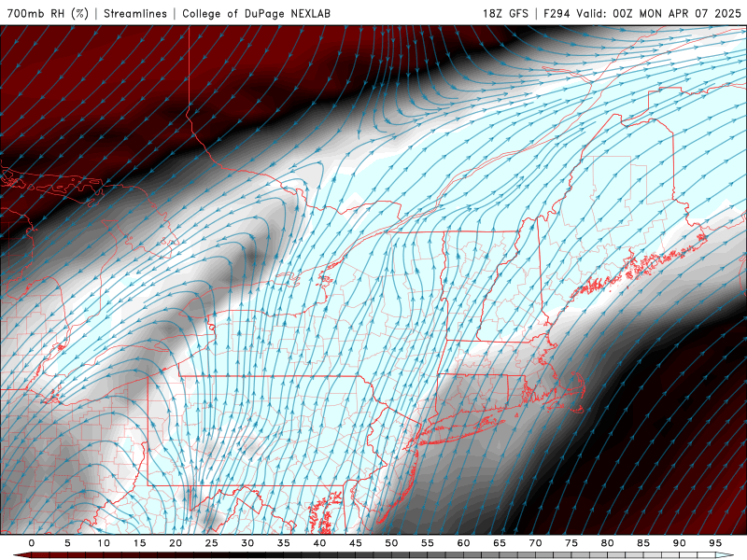The image size is (747, 560).
Task: Select the "10" label on the legend
Action: (x=104, y=543)
